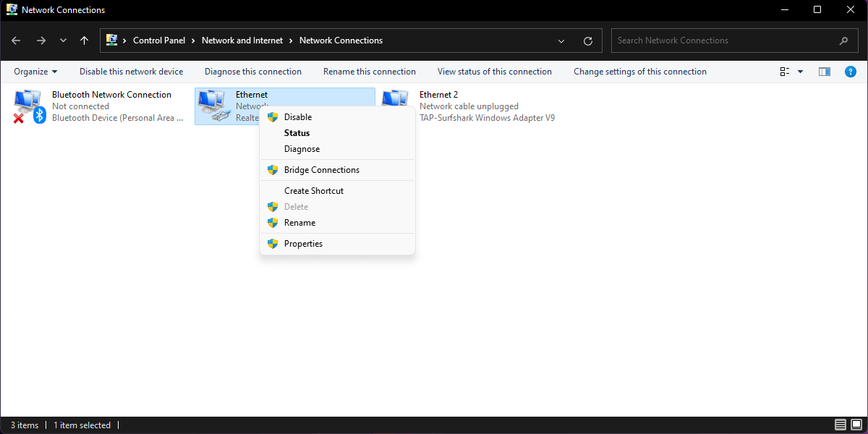Open the help question mark icon
Viewport: 868px width, 434px height.
(851, 72)
